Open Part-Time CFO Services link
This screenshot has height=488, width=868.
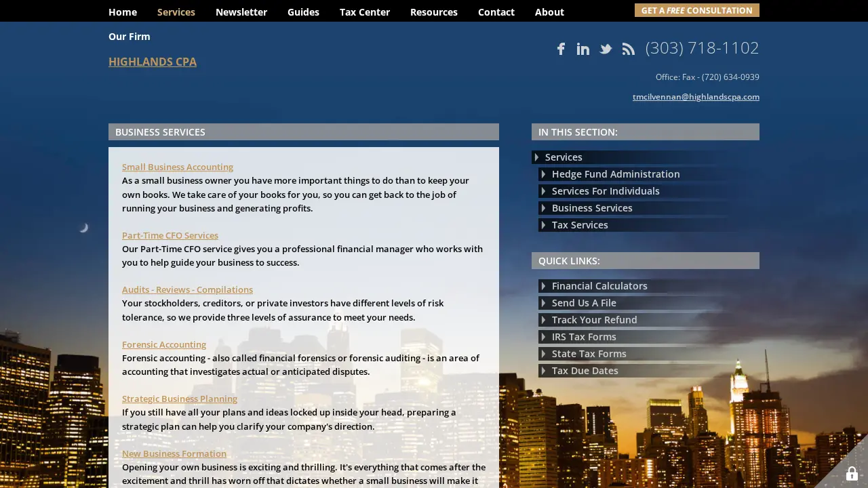pyautogui.click(x=170, y=235)
